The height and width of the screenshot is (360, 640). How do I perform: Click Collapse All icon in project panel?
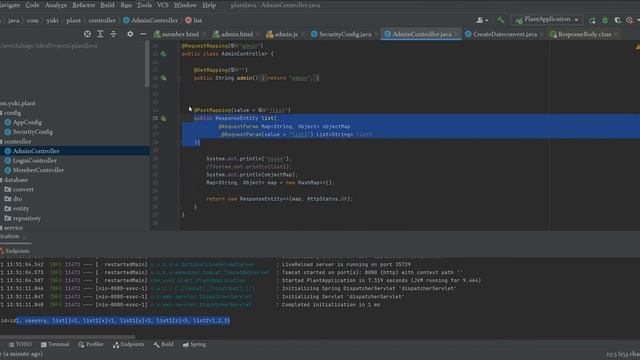click(x=113, y=34)
